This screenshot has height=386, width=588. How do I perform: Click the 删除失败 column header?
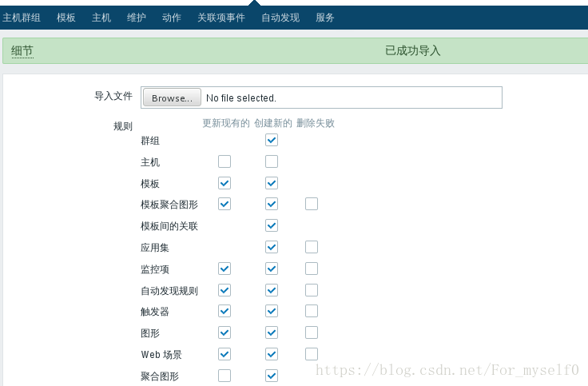[316, 123]
